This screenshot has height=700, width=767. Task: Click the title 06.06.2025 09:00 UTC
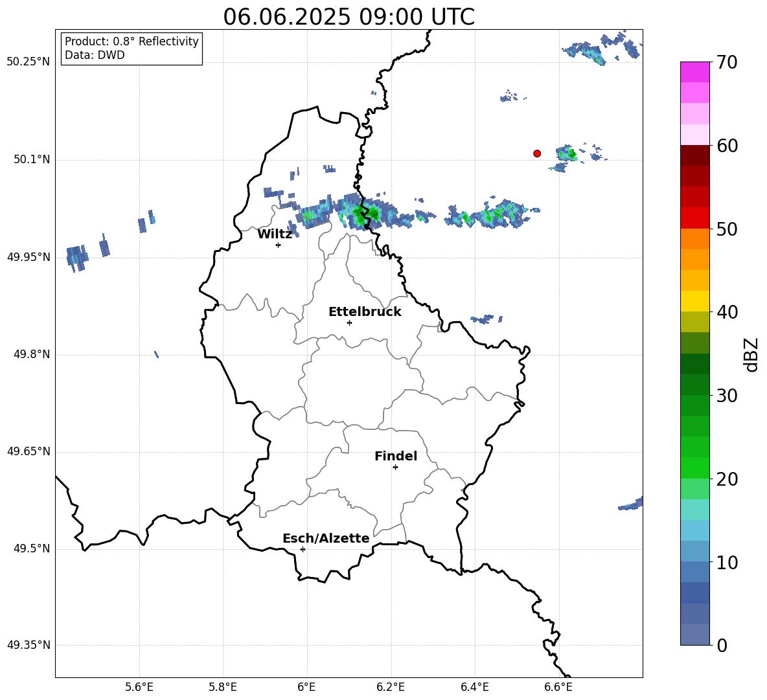click(349, 17)
